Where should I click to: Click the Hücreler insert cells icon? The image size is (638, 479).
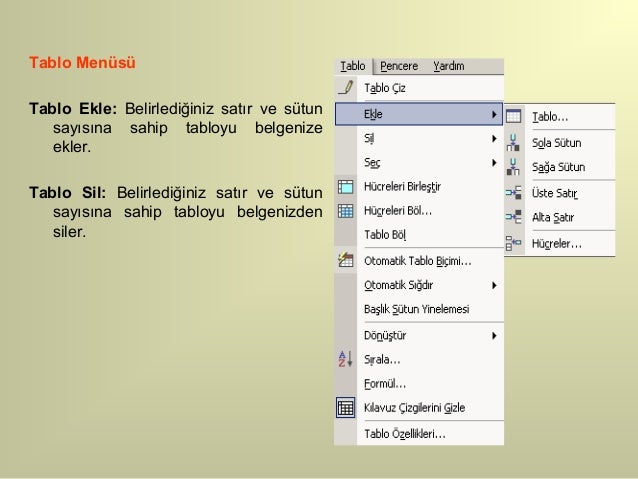pos(513,243)
